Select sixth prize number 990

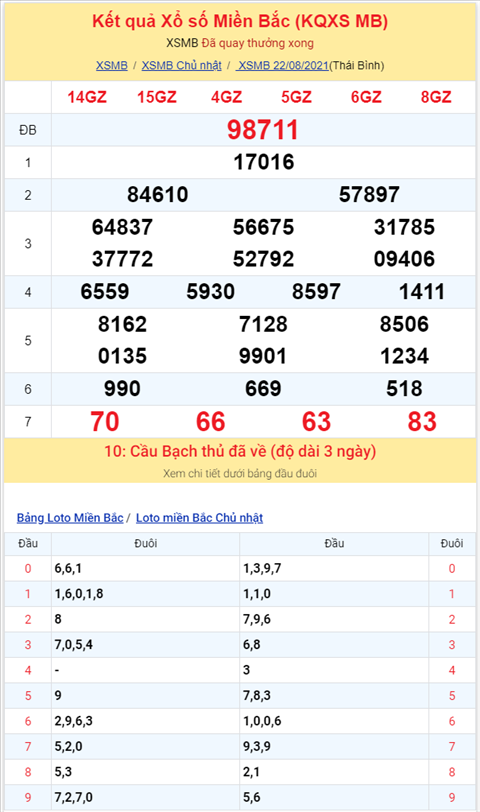[122, 389]
